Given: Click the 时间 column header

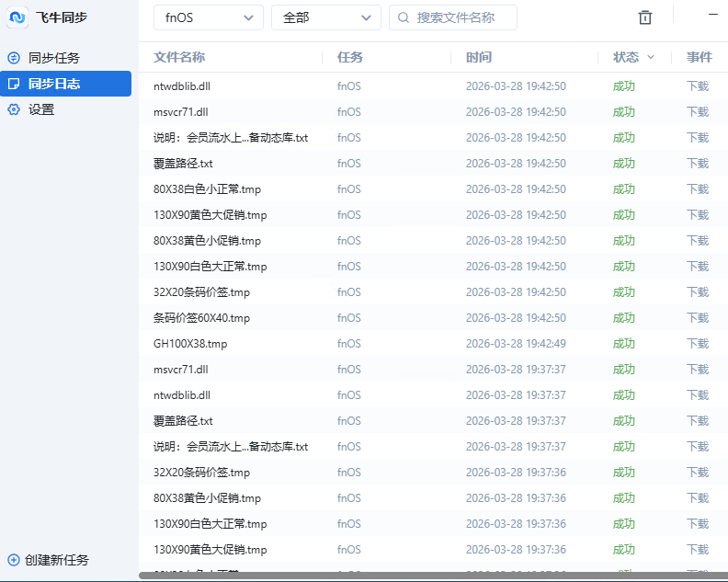Looking at the screenshot, I should click(479, 57).
